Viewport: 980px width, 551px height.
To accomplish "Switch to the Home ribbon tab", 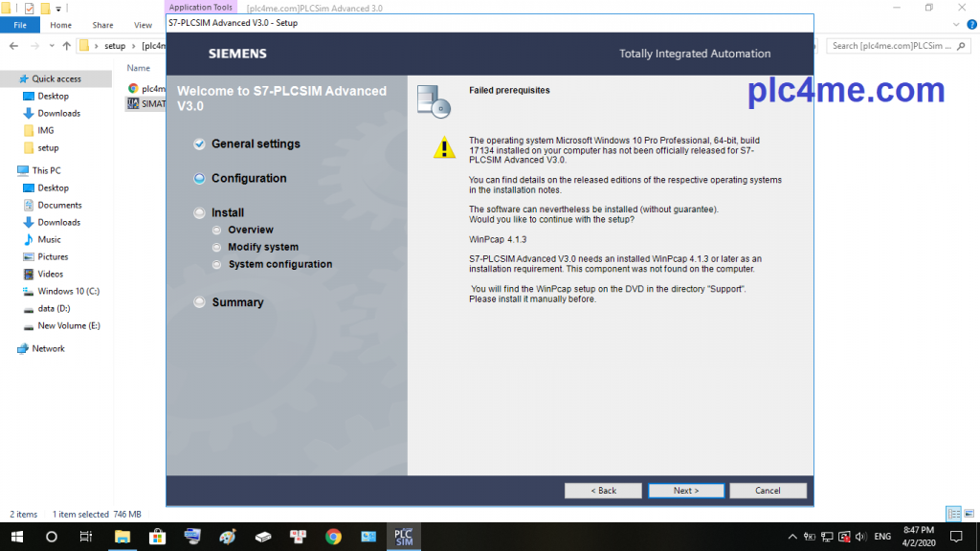I will (x=60, y=26).
